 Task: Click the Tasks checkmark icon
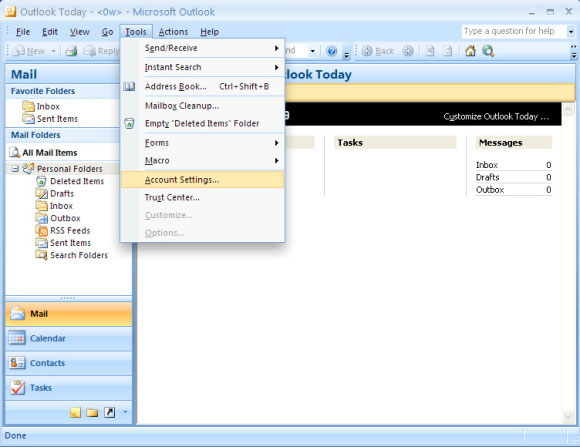(x=17, y=387)
